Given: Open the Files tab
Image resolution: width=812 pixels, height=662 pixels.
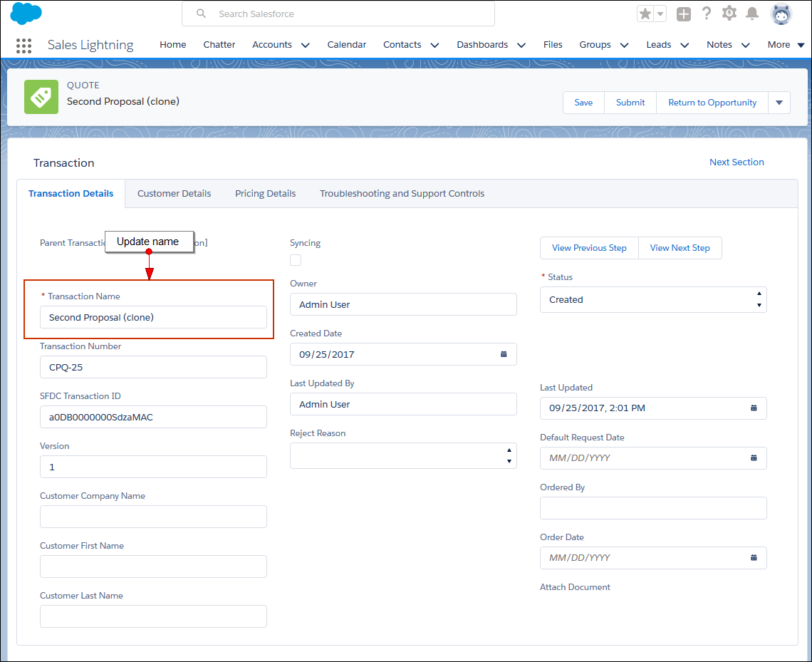Looking at the screenshot, I should click(x=553, y=45).
